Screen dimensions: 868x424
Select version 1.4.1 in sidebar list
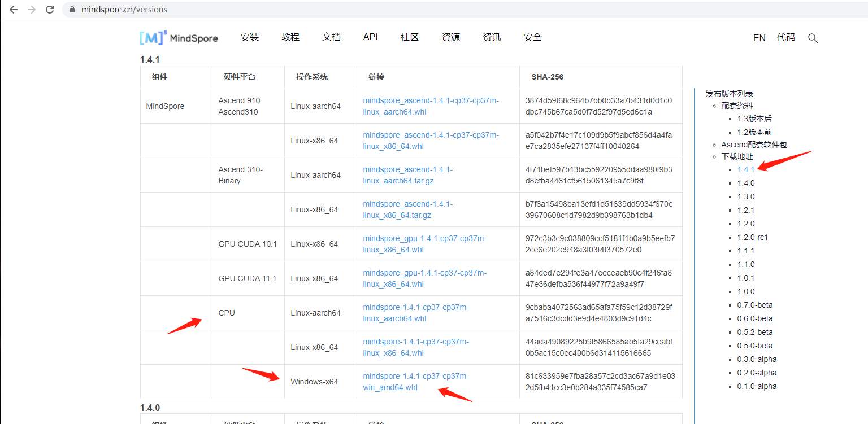point(746,169)
